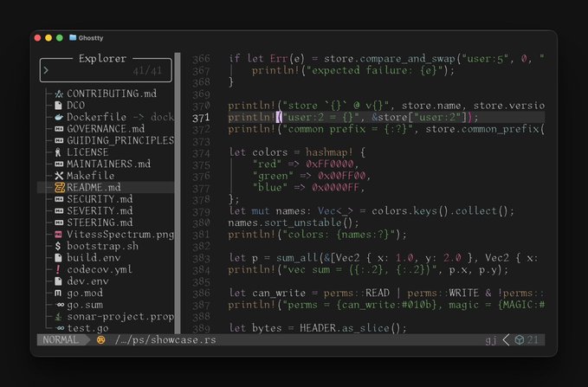Click the README.md orange icon
Viewport: 588px width, 387px height.
[x=60, y=187]
